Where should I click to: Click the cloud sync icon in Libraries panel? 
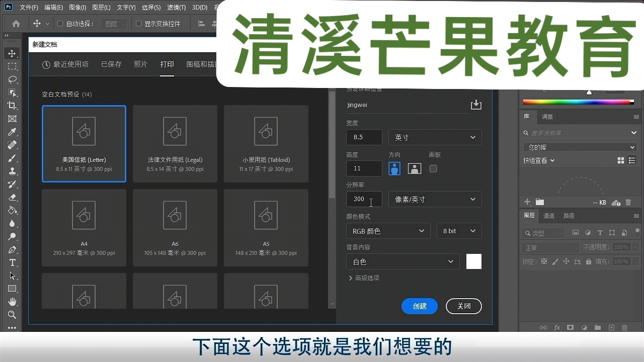tap(615, 203)
